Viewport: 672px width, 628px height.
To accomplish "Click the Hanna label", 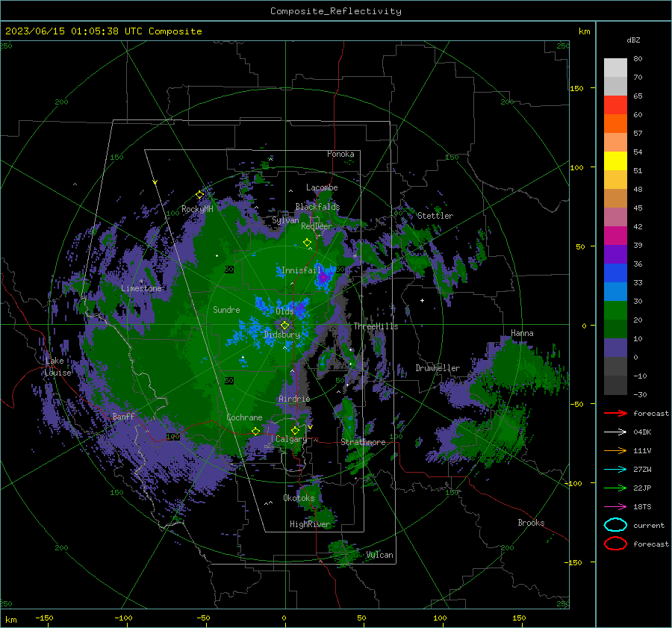I will click(522, 333).
